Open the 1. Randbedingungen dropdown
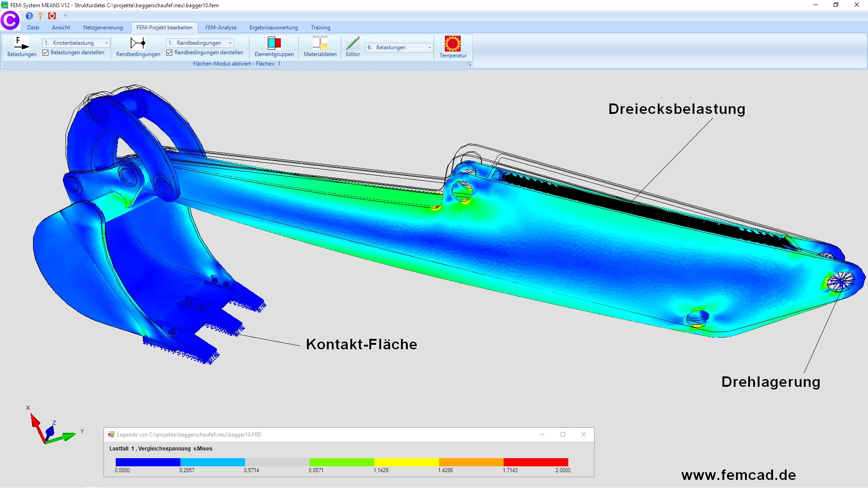The image size is (868, 488). (230, 43)
